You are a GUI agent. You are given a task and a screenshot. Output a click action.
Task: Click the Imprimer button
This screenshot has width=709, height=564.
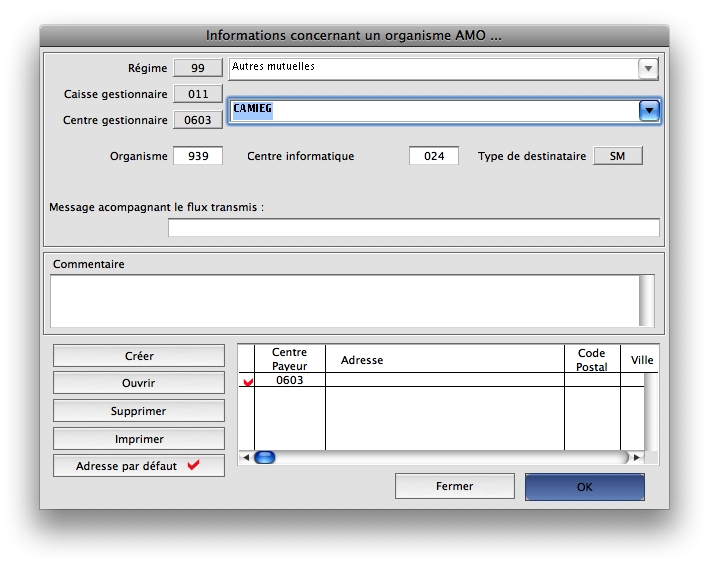click(139, 439)
